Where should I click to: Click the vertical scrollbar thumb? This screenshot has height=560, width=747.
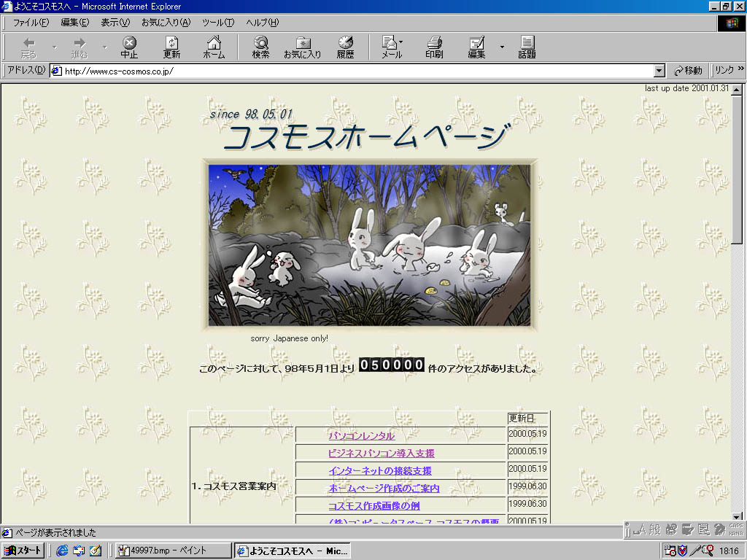coord(737,169)
